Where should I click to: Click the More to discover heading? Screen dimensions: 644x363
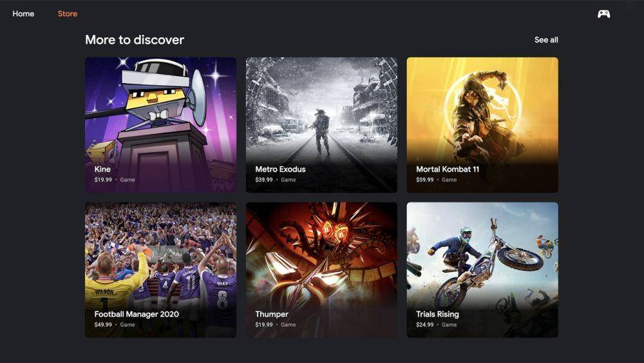tap(135, 40)
